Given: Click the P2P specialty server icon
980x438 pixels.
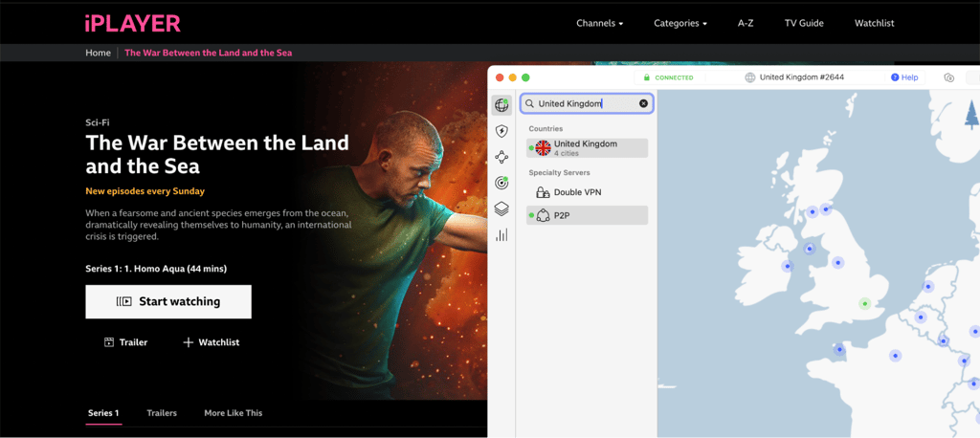Looking at the screenshot, I should 543,215.
